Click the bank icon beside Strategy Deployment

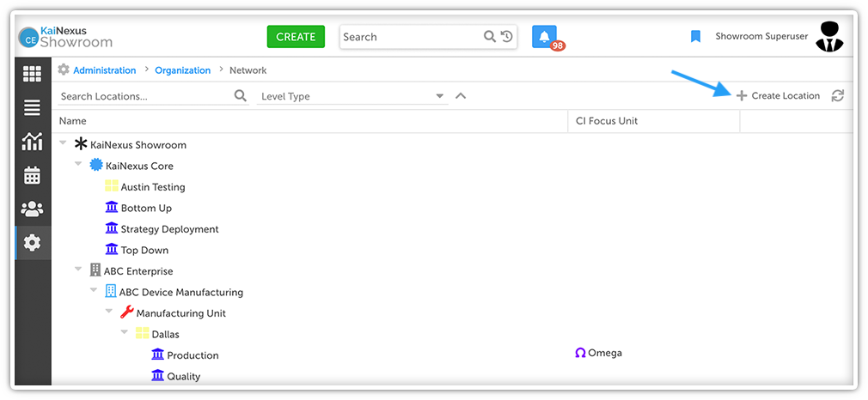click(112, 228)
